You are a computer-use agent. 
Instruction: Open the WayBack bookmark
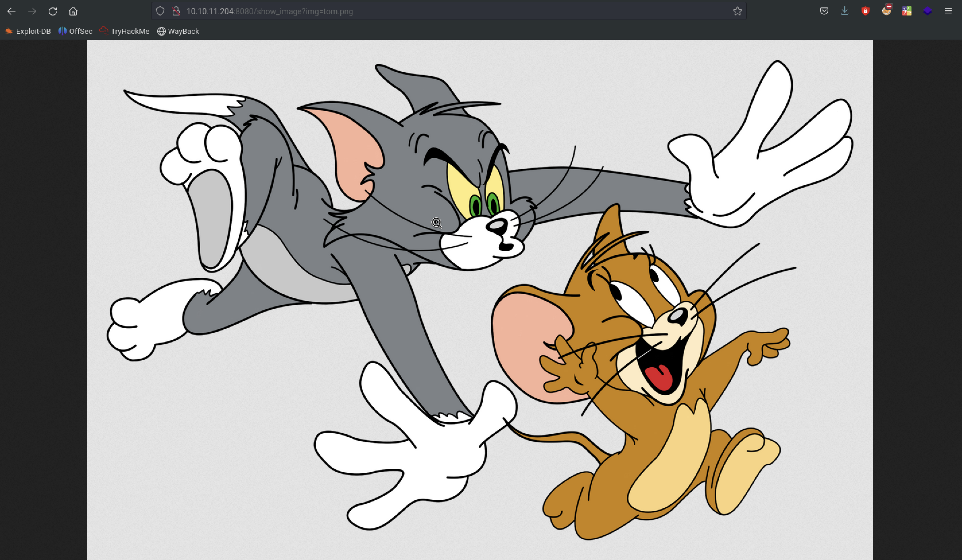(178, 31)
